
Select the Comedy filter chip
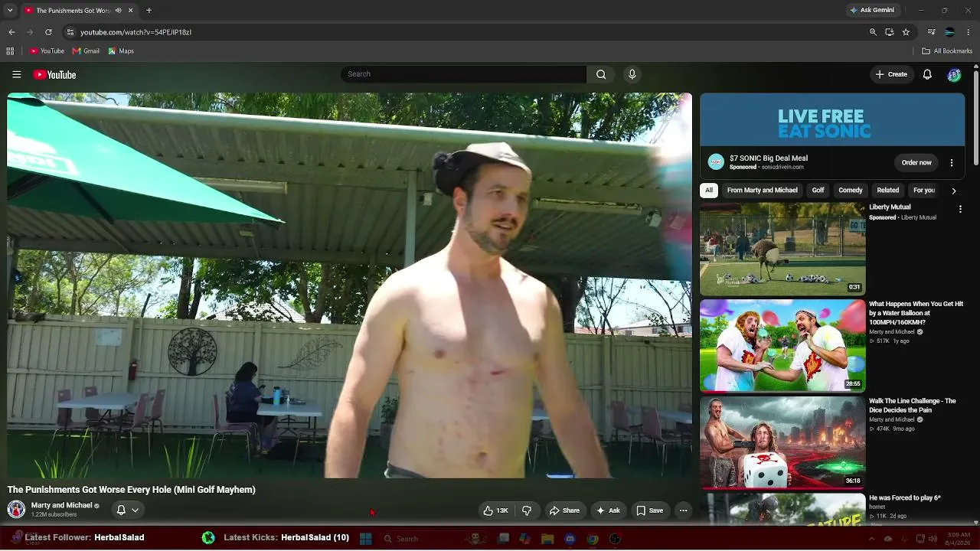point(851,191)
